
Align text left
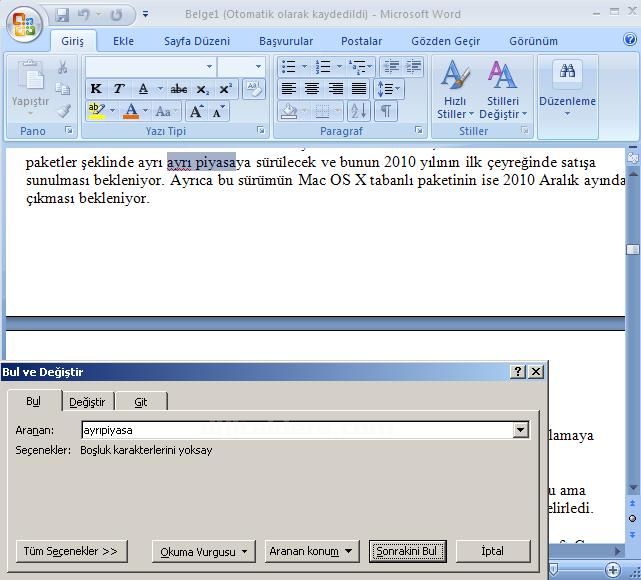[289, 89]
